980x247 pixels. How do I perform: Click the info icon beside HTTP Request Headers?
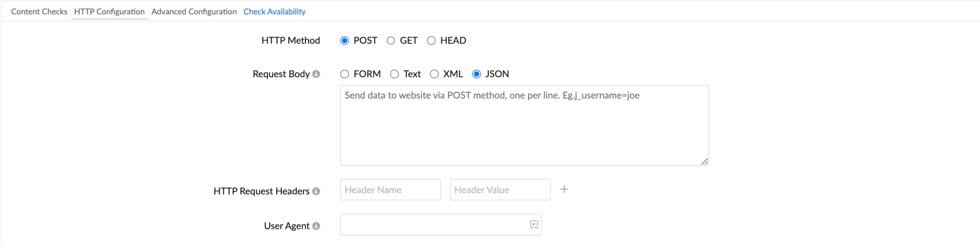click(316, 191)
